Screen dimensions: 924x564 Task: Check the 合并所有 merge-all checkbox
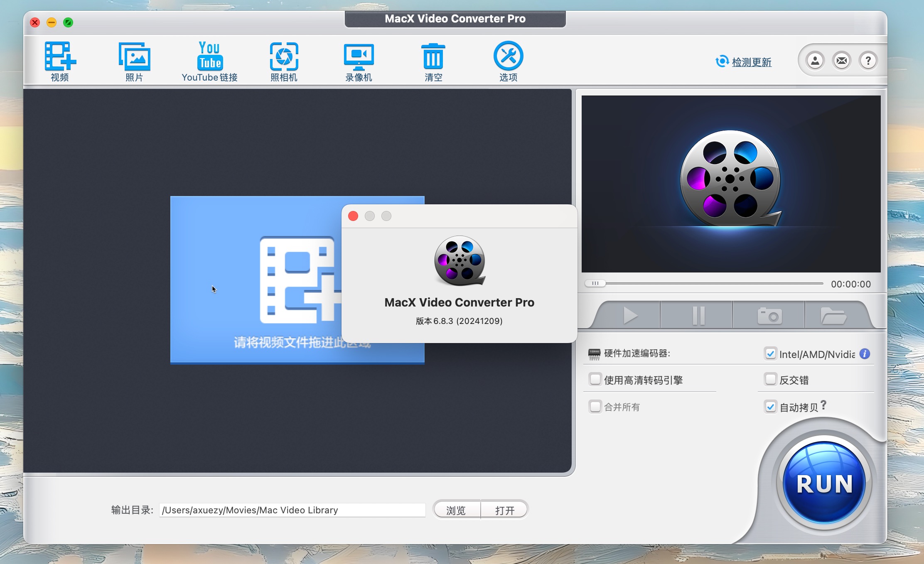pyautogui.click(x=595, y=406)
